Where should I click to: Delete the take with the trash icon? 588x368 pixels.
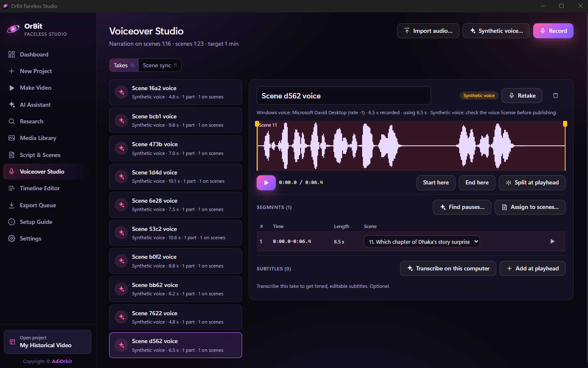click(x=556, y=96)
